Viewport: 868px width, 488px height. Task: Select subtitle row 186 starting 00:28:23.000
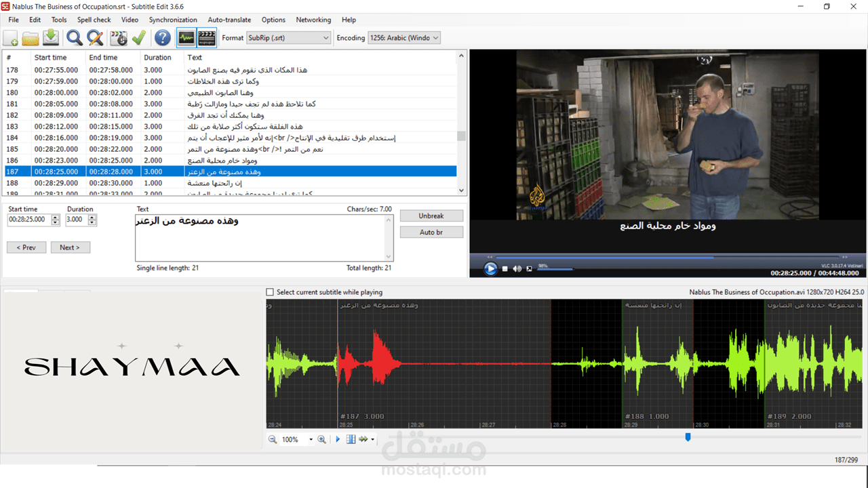click(229, 161)
